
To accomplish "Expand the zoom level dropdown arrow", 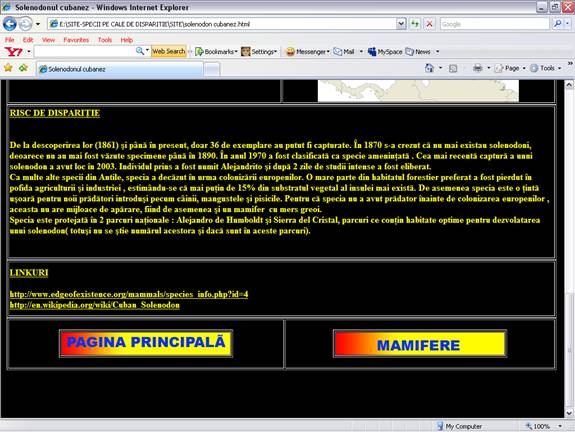I will point(560,426).
